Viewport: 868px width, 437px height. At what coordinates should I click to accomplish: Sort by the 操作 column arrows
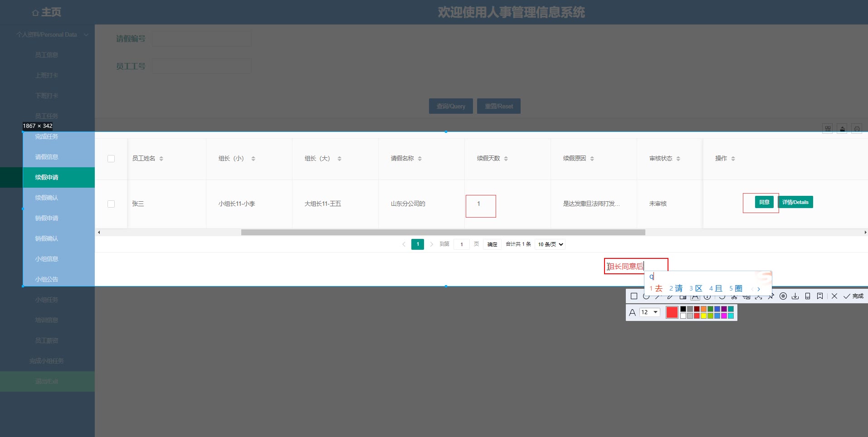[733, 159]
